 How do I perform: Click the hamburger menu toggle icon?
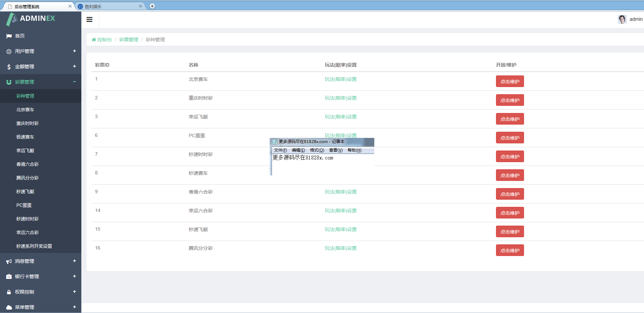pos(90,19)
